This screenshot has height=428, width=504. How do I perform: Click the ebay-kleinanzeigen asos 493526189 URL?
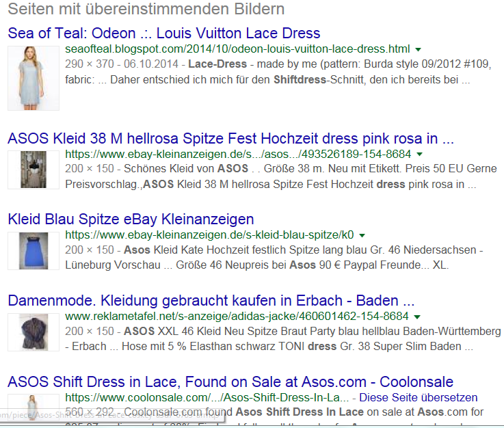tap(238, 155)
